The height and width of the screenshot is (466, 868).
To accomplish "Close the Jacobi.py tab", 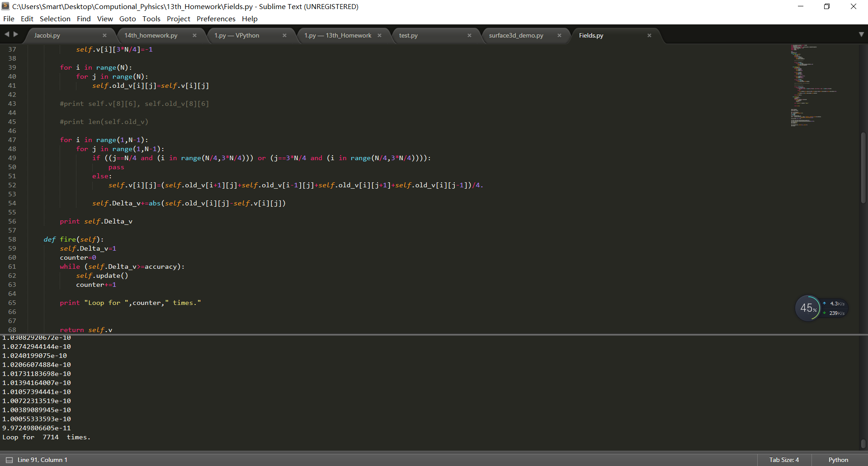I will 104,35.
